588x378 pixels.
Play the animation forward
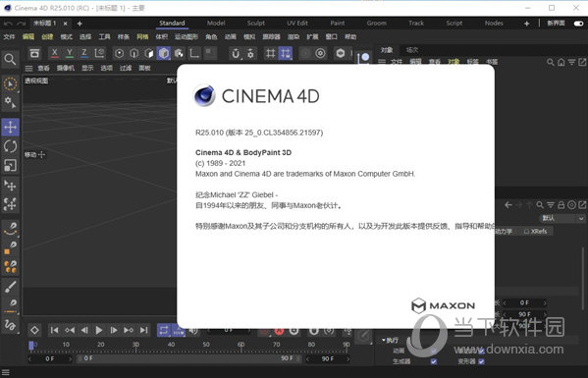(99, 330)
